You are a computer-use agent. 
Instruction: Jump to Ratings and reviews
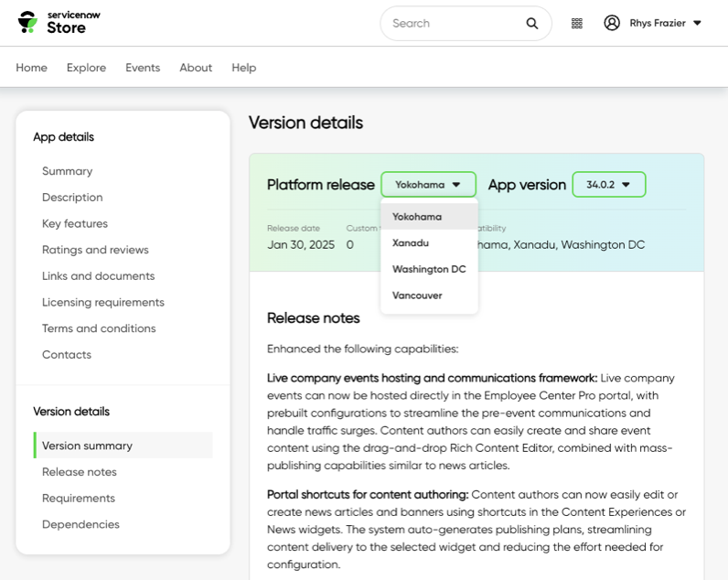pyautogui.click(x=95, y=250)
